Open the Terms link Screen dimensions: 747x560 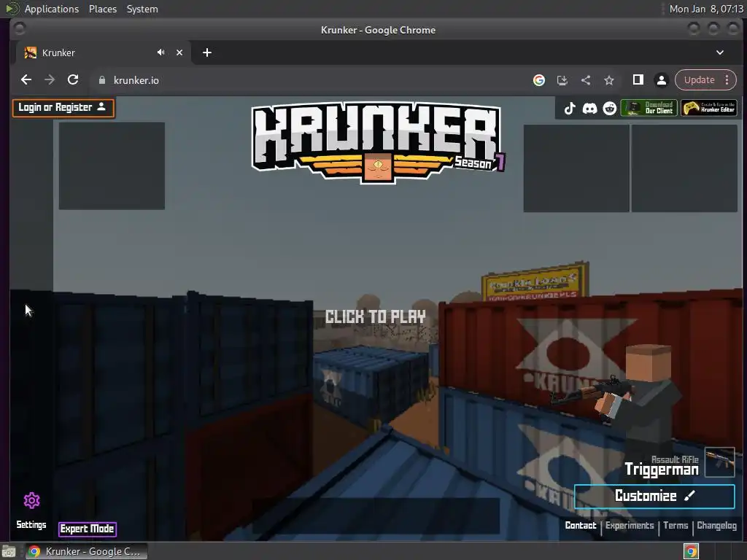pos(676,525)
